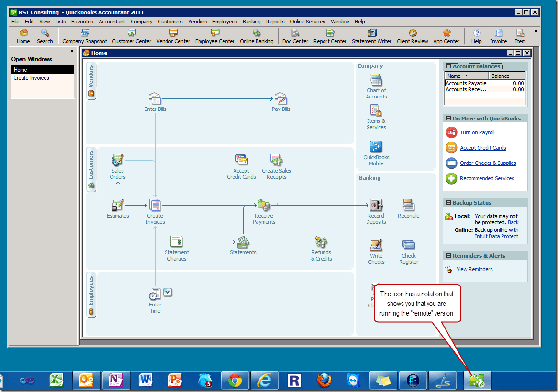
Task: Click Accept Credit Cards link
Action: coord(483,148)
